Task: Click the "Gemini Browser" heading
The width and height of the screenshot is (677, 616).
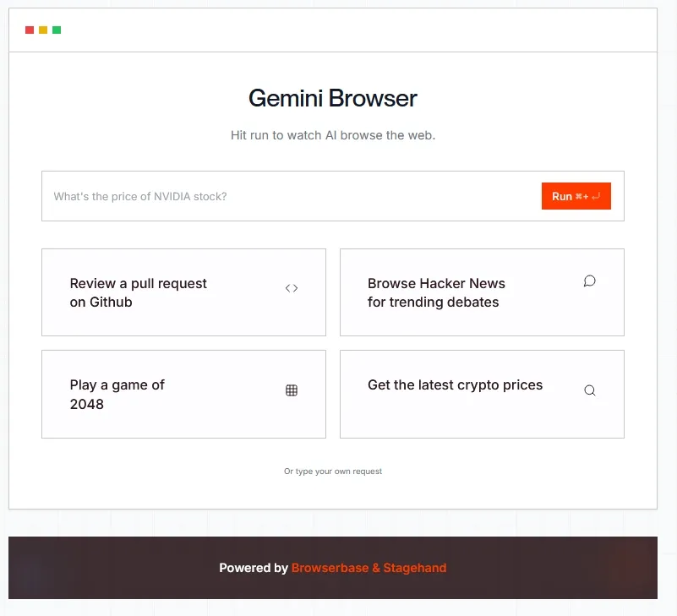Action: coord(333,98)
